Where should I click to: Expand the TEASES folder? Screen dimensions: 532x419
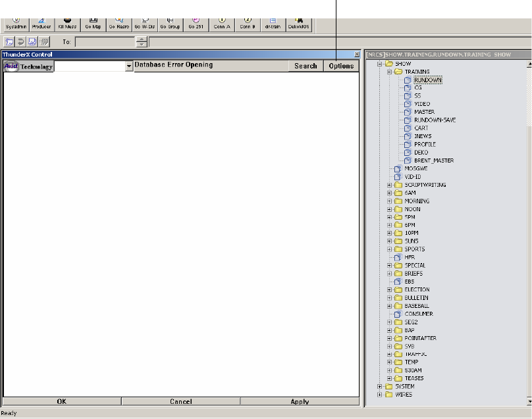tap(389, 378)
